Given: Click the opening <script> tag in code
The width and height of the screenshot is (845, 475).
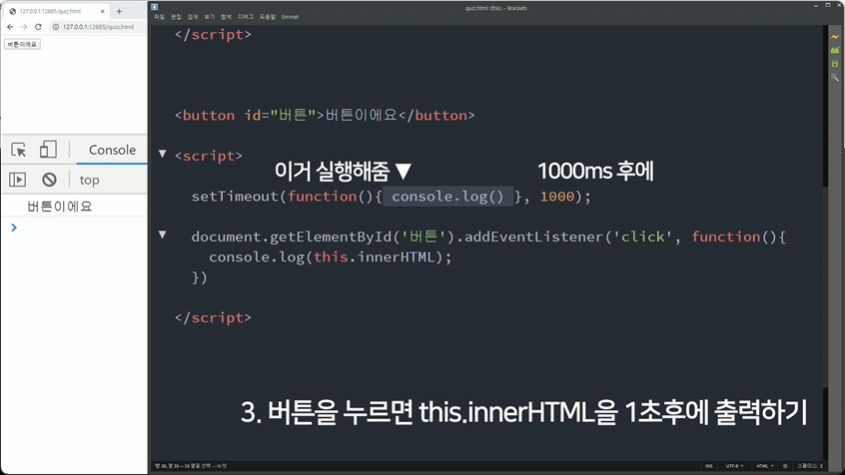Looking at the screenshot, I should click(209, 156).
